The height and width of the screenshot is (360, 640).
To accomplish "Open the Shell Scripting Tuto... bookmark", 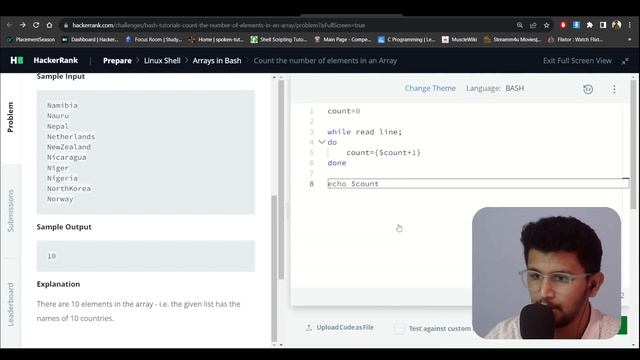I will 279,40.
